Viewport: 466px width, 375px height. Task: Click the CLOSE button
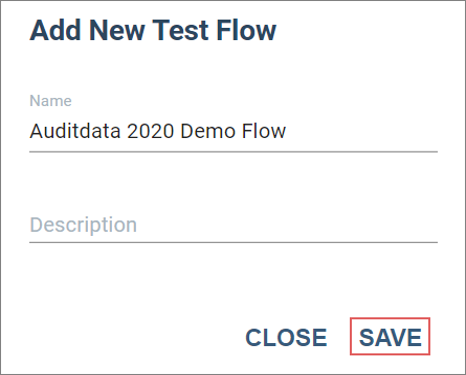[286, 337]
